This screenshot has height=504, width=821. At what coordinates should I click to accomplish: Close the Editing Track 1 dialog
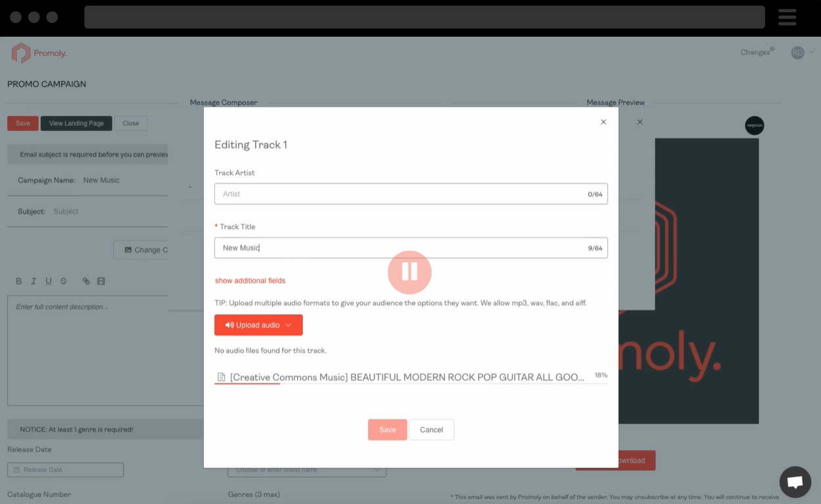pos(603,122)
